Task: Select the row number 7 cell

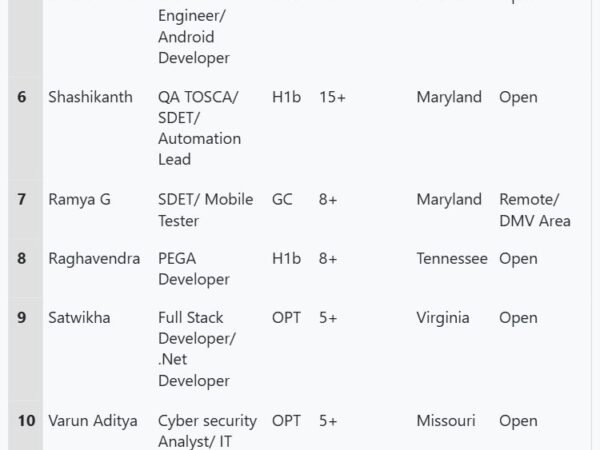Action: pos(22,199)
